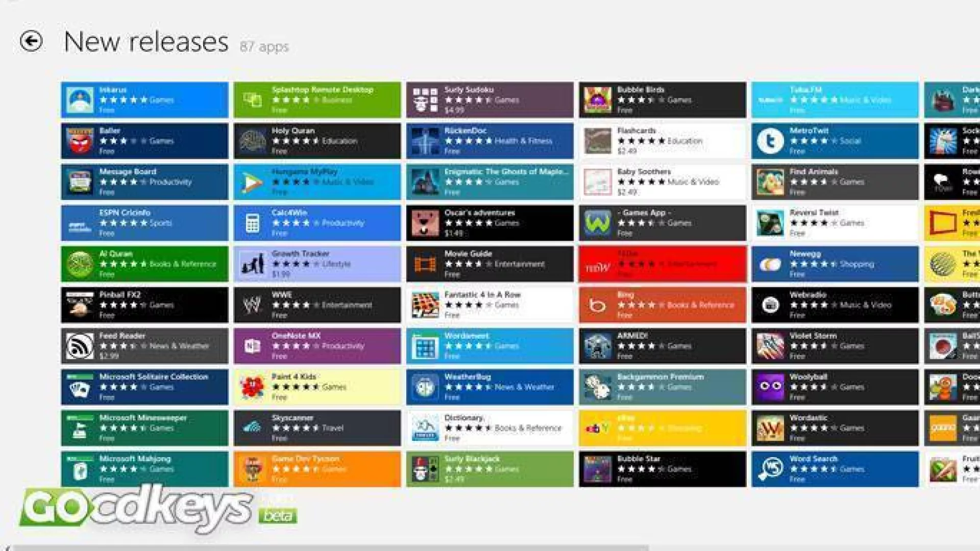The image size is (980, 551).
Task: Click the OneNote MX icon
Action: coord(253,346)
